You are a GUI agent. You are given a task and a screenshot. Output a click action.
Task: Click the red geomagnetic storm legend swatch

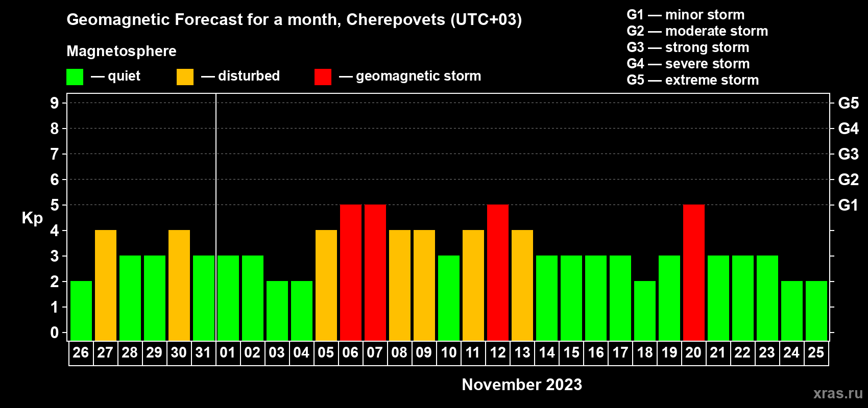tap(323, 77)
